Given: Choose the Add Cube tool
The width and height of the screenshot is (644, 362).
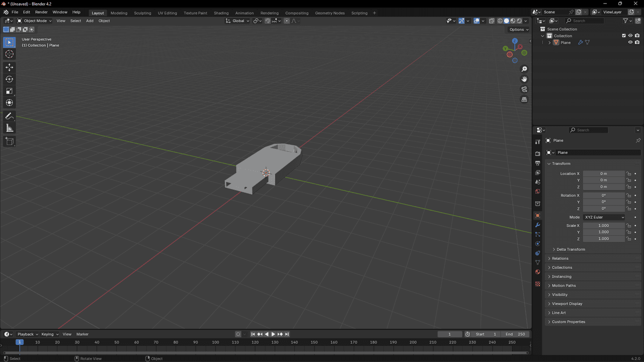Looking at the screenshot, I should [9, 142].
